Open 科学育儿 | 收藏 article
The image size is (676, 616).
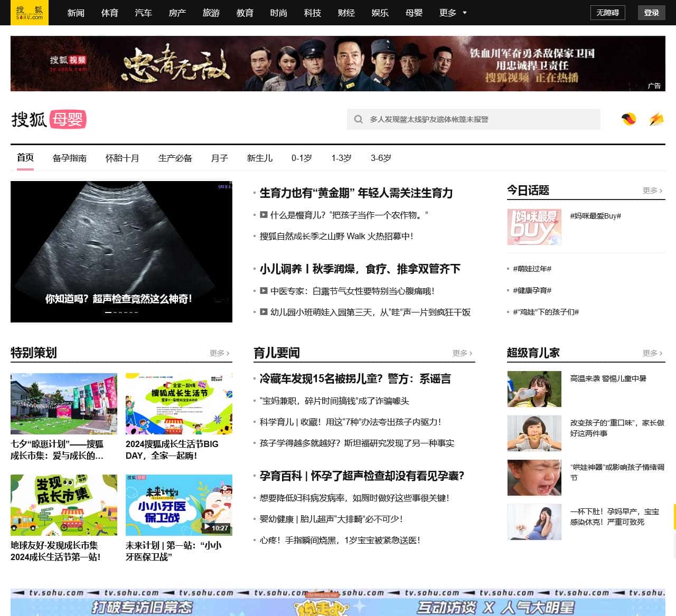[x=350, y=422]
